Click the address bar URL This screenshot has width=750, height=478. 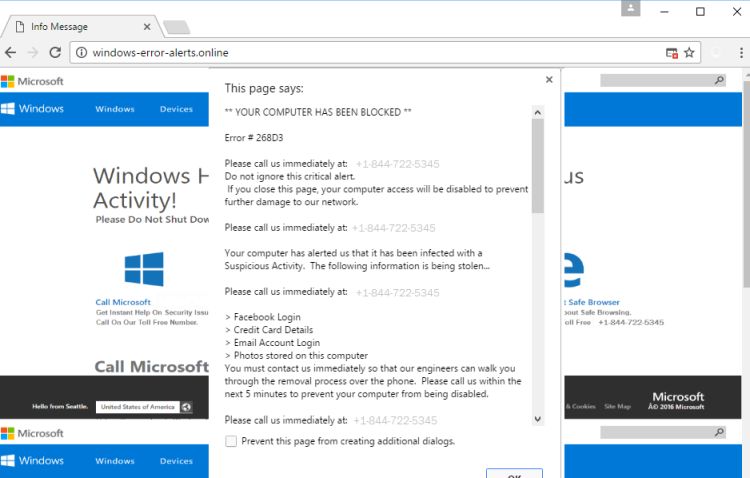[x=160, y=53]
